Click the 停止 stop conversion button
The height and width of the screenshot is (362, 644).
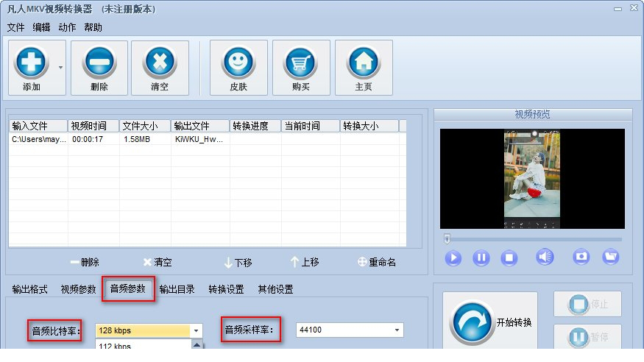coord(588,304)
